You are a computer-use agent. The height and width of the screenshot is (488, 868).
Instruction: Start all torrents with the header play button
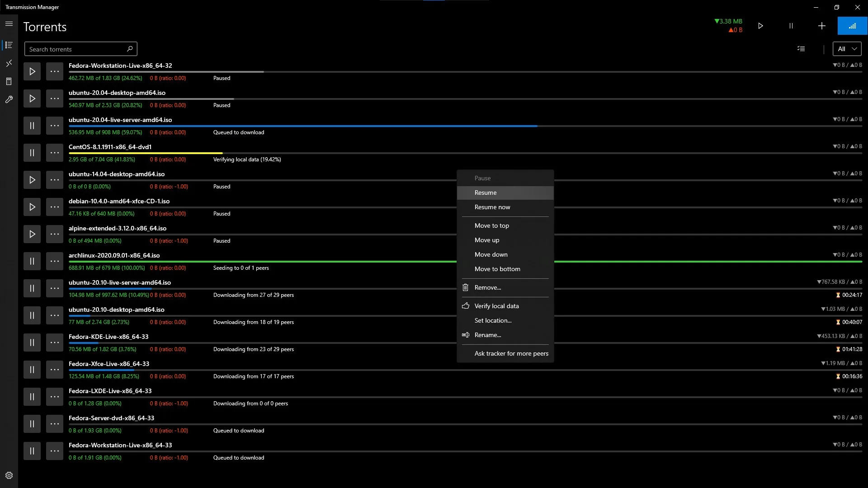coord(760,26)
